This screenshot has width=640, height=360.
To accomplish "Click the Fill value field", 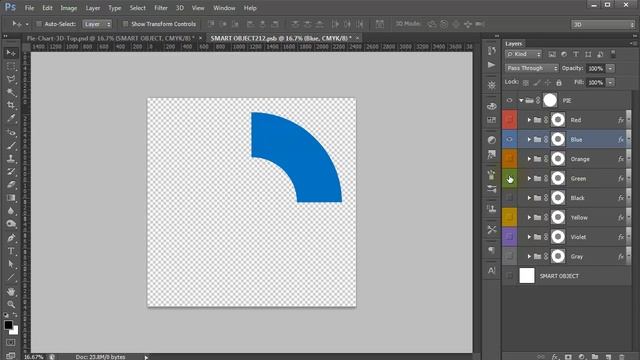I will click(x=596, y=82).
